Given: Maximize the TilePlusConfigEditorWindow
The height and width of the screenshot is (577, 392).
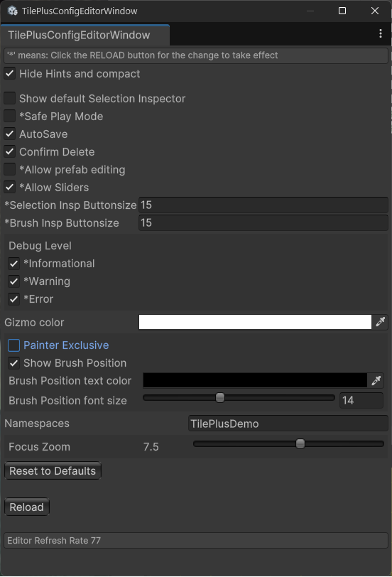Looking at the screenshot, I should [x=342, y=11].
